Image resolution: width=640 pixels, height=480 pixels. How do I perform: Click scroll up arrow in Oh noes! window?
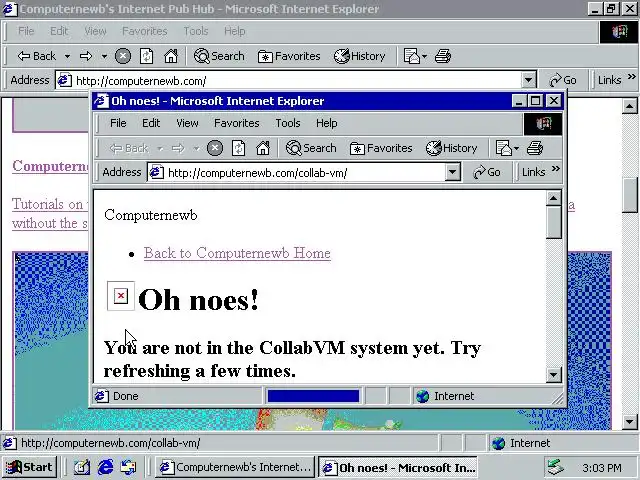(x=553, y=198)
